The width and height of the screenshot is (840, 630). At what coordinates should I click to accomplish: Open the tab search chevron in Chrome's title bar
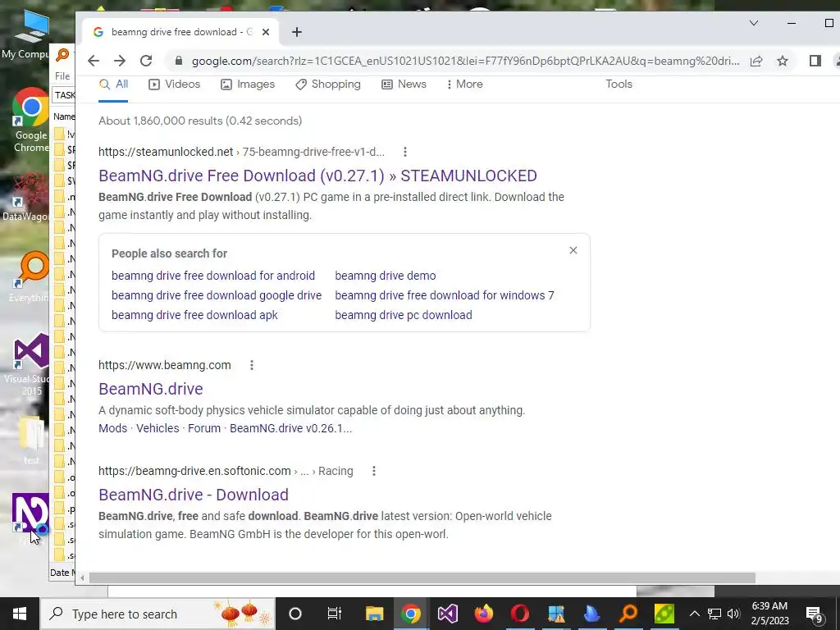753,23
